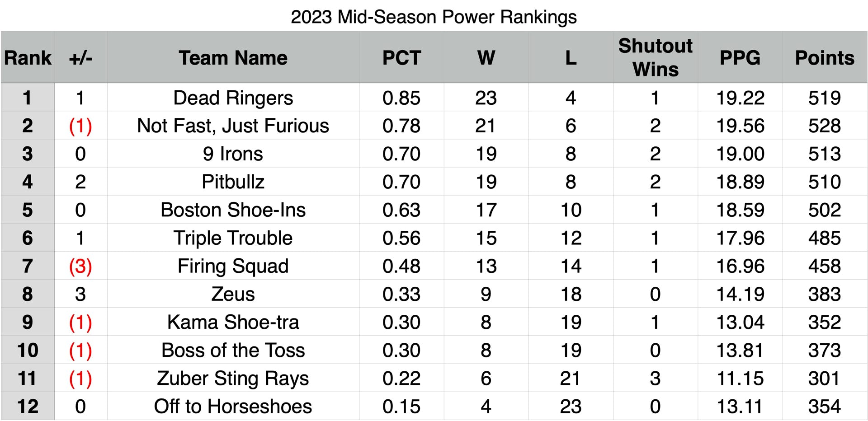Select the Rank column header

[x=28, y=57]
